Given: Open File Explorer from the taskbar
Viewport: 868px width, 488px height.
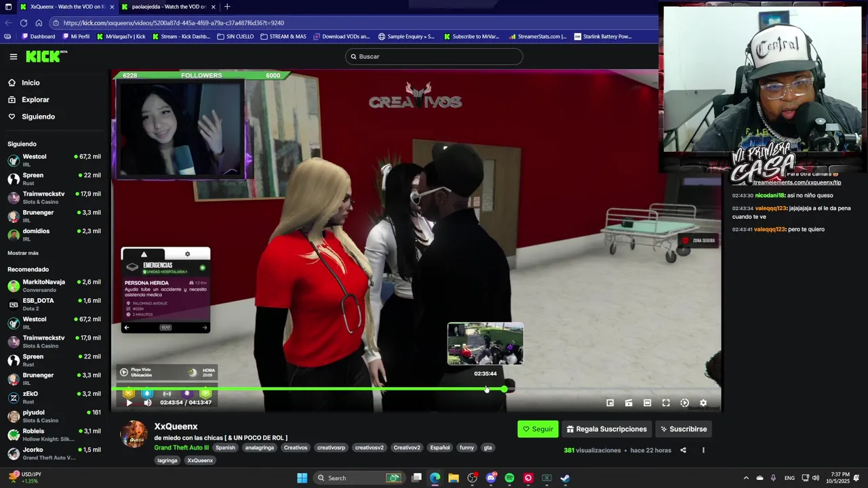Looking at the screenshot, I should 454,478.
